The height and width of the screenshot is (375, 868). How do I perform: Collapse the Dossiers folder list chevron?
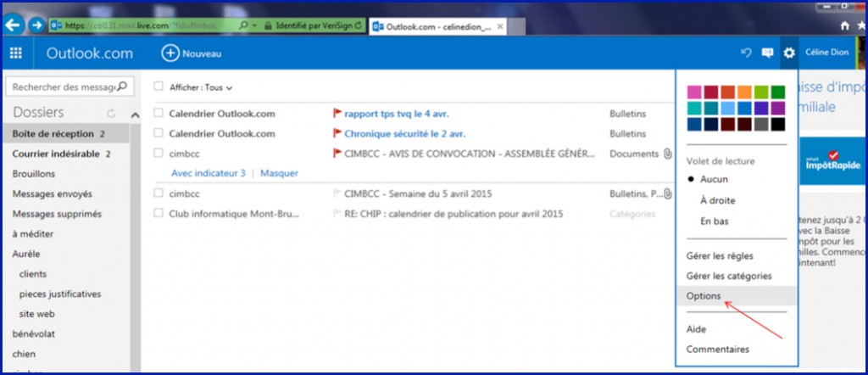pos(134,115)
